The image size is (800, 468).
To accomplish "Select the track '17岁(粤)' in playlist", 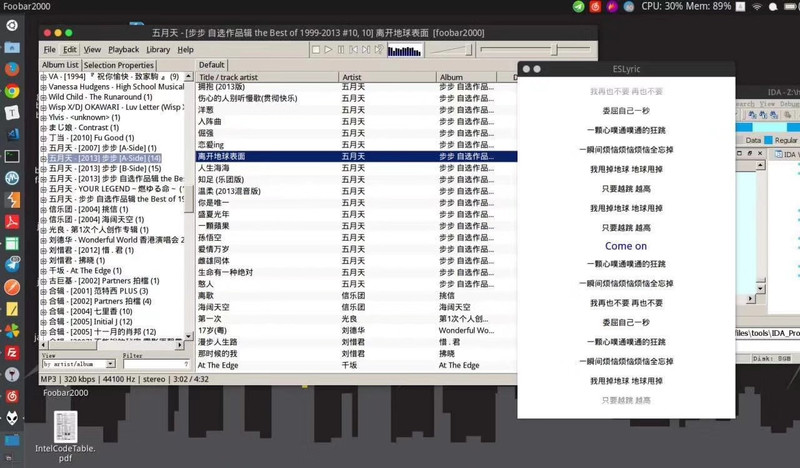I will 212,330.
